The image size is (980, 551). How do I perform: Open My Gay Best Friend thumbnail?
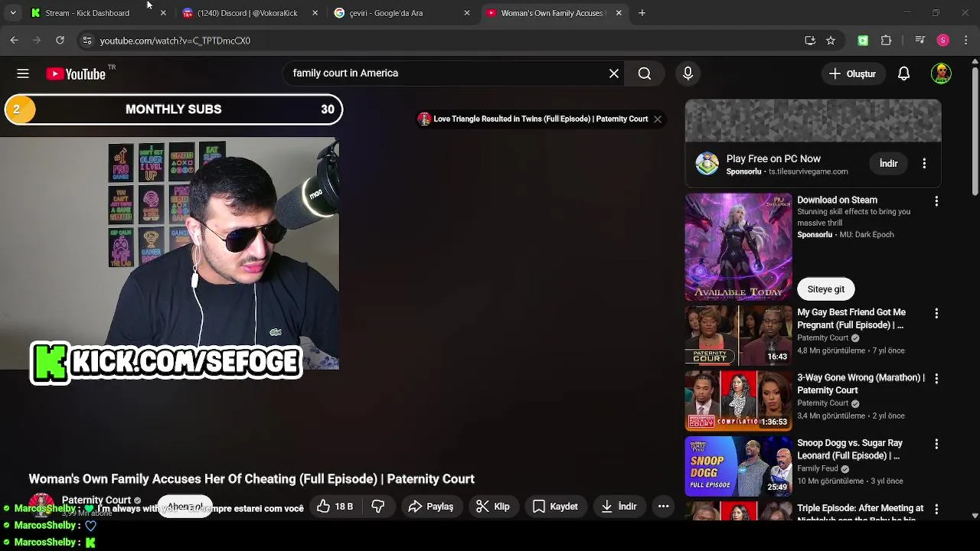coord(738,334)
